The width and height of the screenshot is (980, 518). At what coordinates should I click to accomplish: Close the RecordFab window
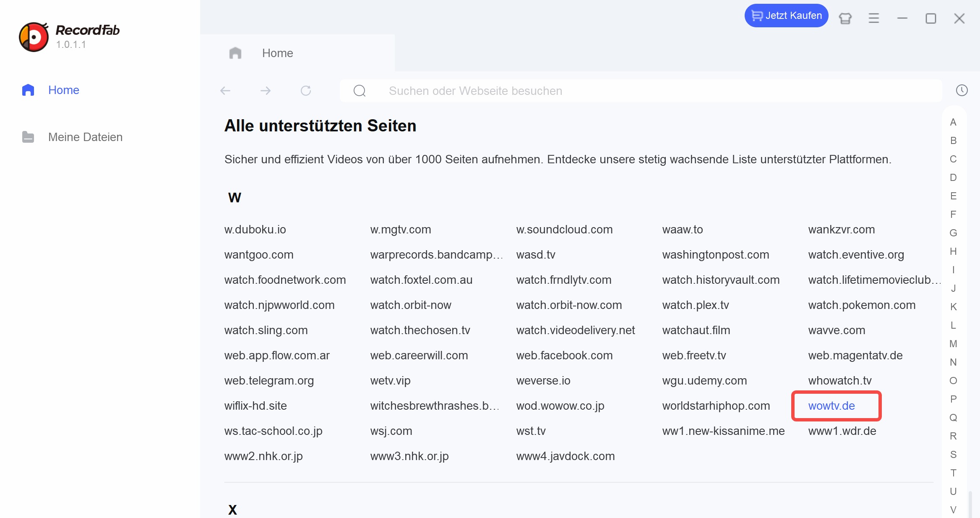[959, 18]
